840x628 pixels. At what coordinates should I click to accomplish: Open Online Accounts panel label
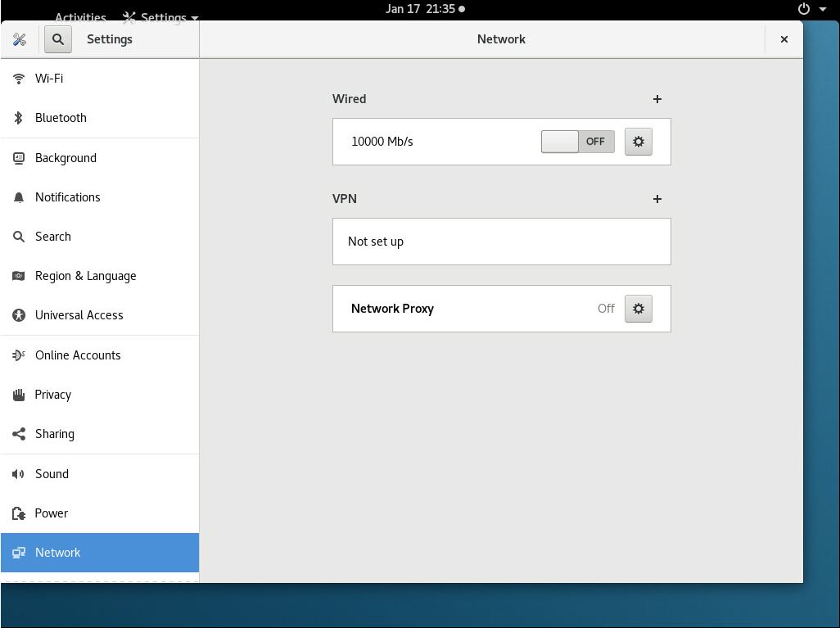pyautogui.click(x=78, y=355)
